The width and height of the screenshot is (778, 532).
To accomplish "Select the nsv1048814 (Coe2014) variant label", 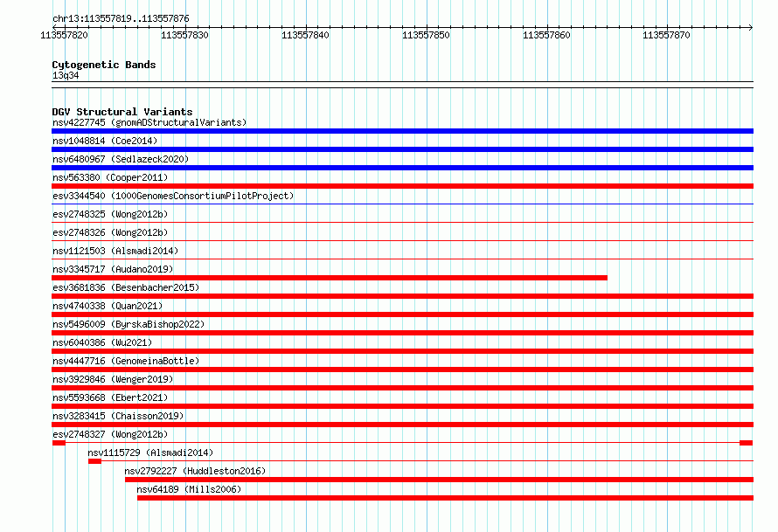I will (x=105, y=141).
